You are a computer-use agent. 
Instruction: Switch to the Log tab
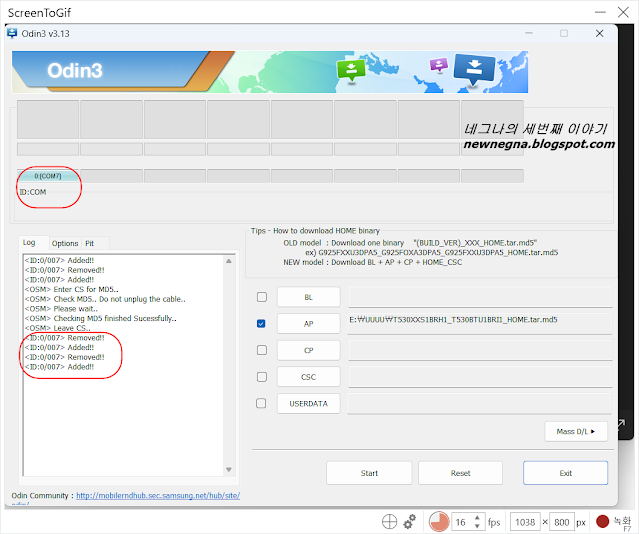[29, 243]
